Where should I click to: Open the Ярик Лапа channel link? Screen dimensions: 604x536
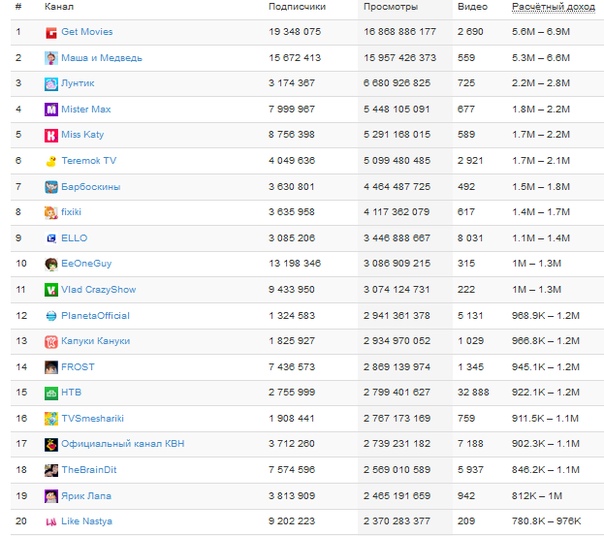(x=86, y=496)
